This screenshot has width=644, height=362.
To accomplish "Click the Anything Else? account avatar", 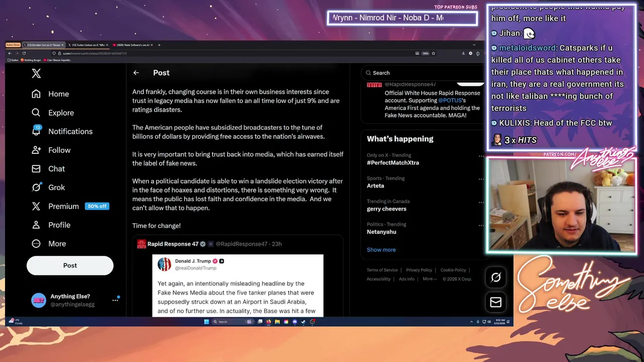I will pyautogui.click(x=39, y=300).
